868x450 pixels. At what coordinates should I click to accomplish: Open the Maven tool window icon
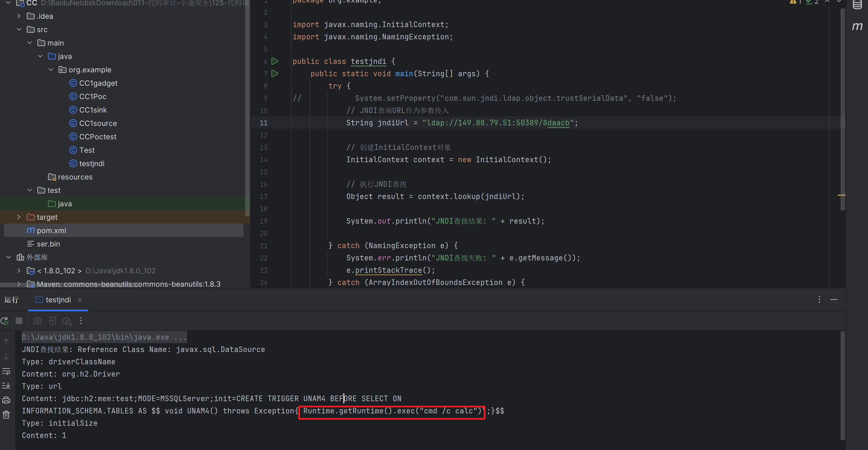point(857,26)
